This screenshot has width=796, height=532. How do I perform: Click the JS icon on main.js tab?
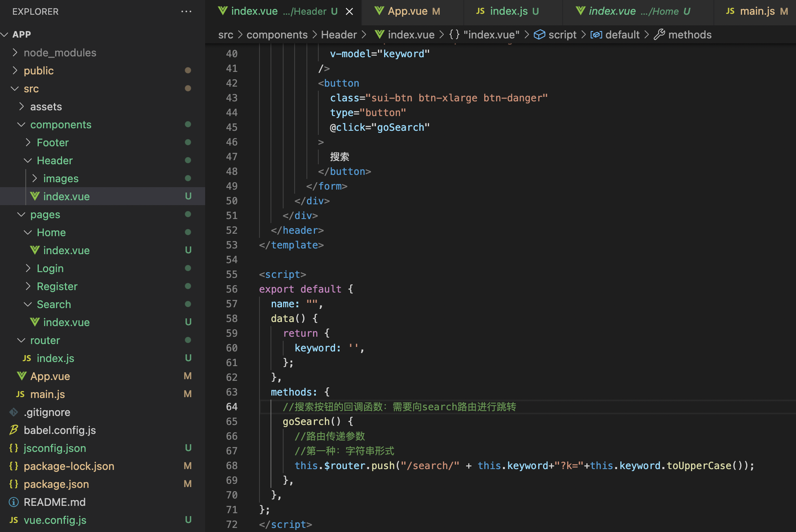730,11
